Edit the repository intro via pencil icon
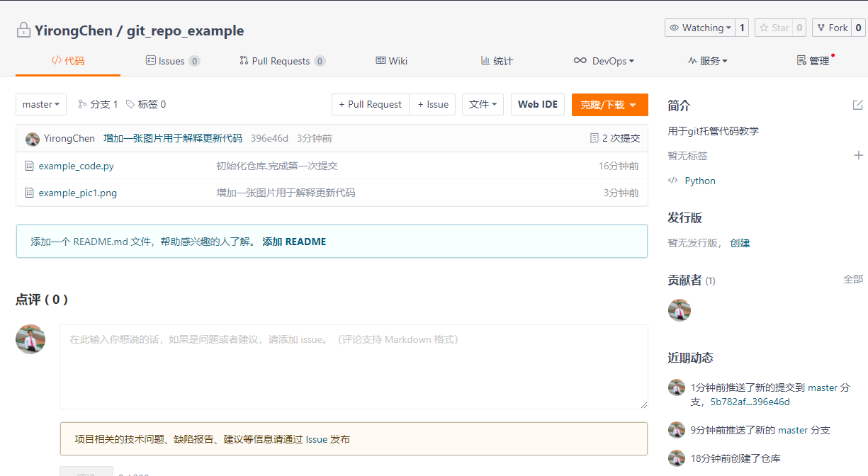The height and width of the screenshot is (476, 868). pyautogui.click(x=858, y=104)
